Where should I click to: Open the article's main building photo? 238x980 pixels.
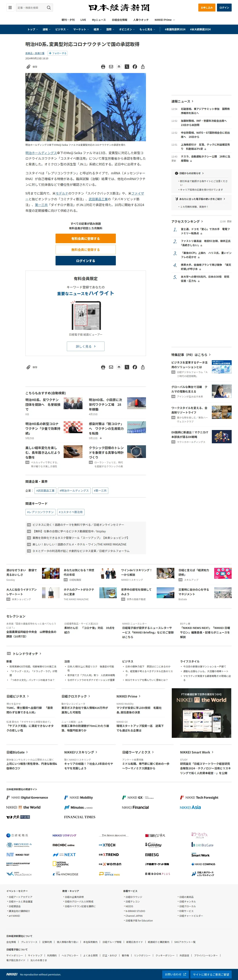[85, 107]
